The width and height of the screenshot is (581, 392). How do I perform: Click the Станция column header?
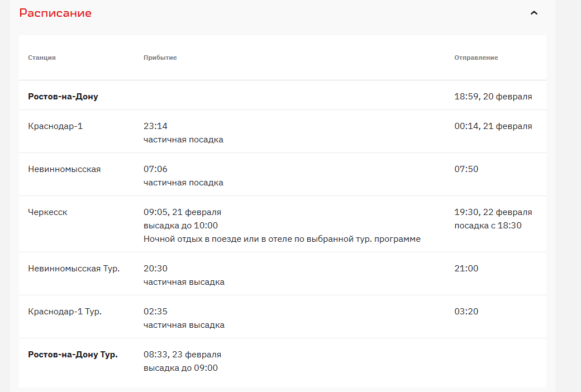click(x=42, y=58)
